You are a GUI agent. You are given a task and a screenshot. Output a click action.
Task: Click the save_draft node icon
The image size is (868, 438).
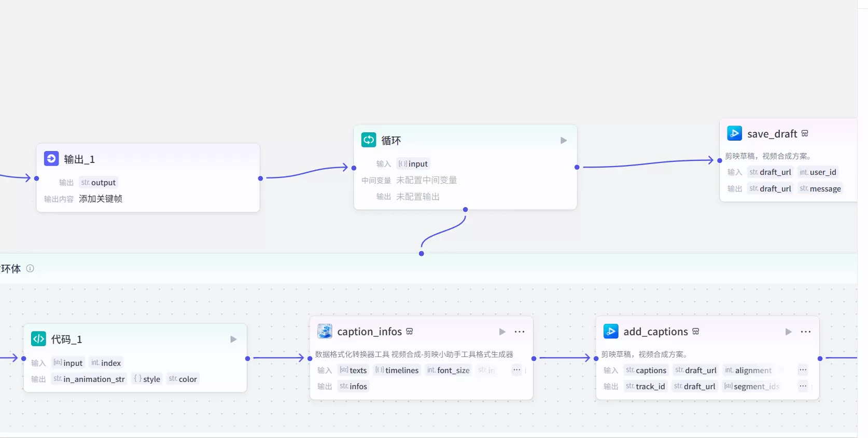734,133
